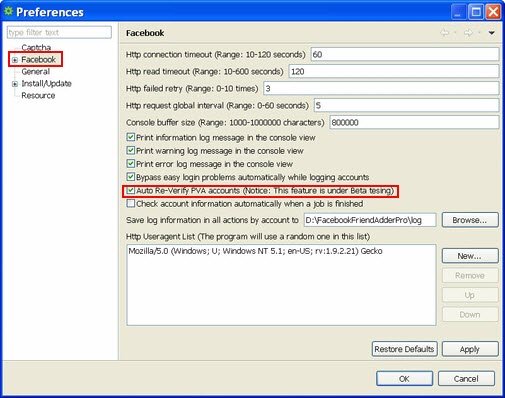Toggle Print warning log message checkbox

point(131,150)
